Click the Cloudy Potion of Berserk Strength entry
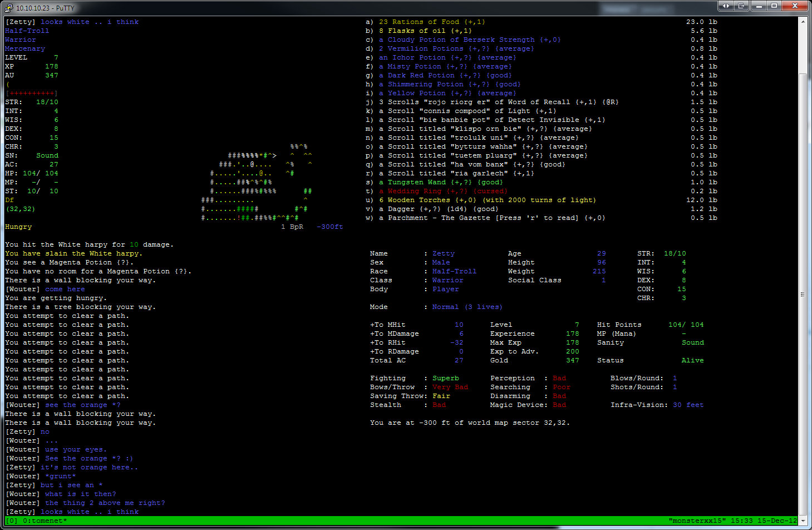This screenshot has height=530, width=812. (470, 40)
